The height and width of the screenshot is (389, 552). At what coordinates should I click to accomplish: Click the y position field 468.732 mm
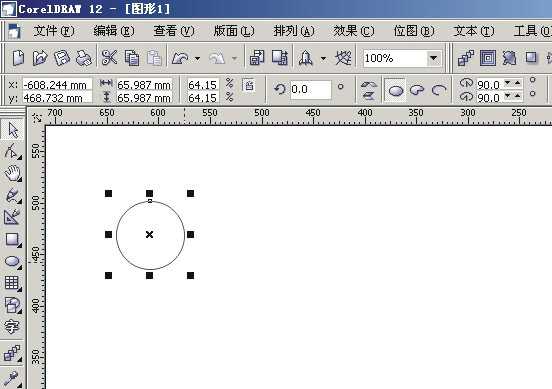click(57, 98)
